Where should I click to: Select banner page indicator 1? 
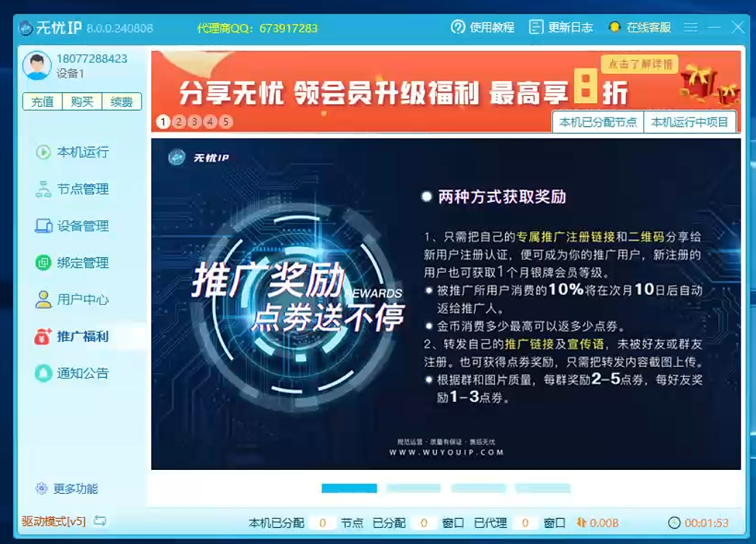(164, 122)
